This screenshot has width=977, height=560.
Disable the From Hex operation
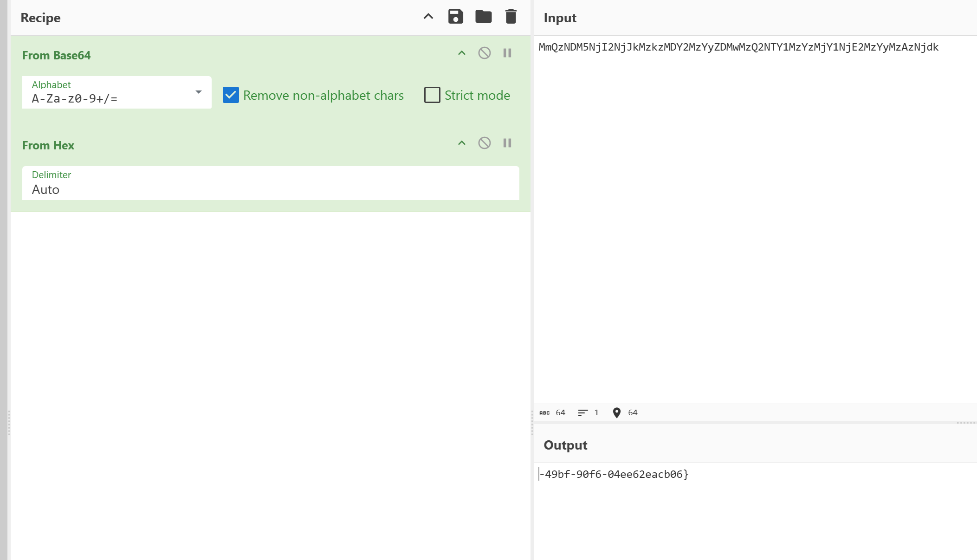484,143
